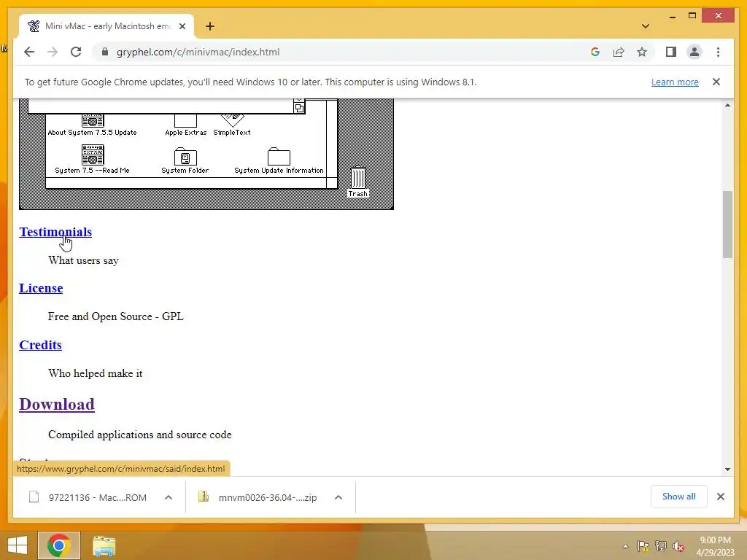Click the System 7.5 Read Me icon
The image size is (747, 560).
[x=93, y=155]
